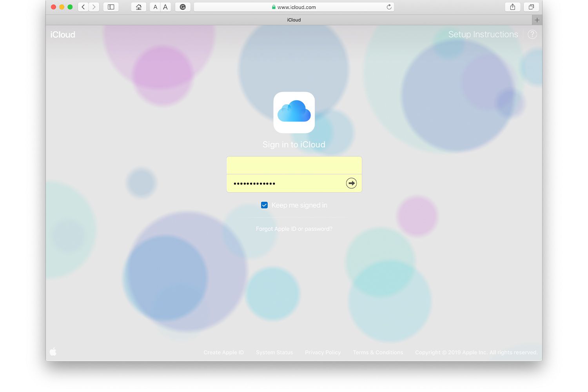Show the Safari sidebar
Image resolution: width=588 pixels, height=392 pixels.
click(111, 7)
